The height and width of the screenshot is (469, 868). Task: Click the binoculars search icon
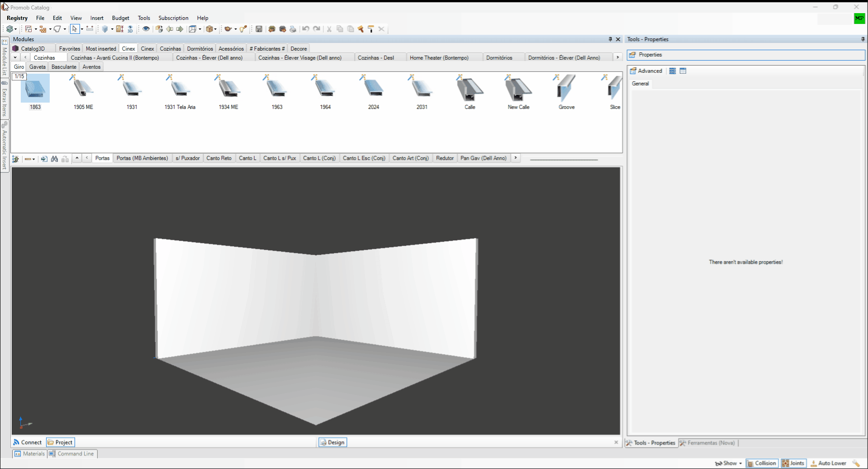55,159
